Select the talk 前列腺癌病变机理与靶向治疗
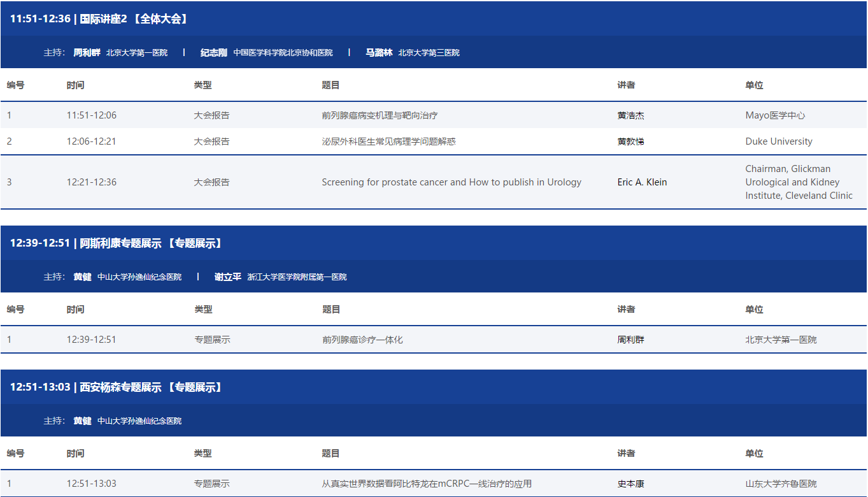The image size is (868, 497). (x=380, y=115)
